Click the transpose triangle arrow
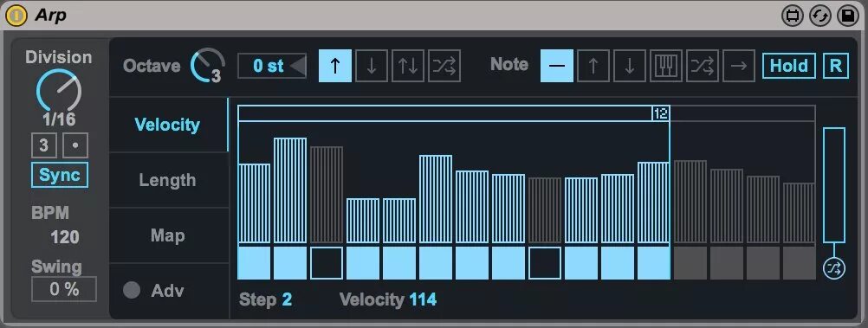This screenshot has height=328, width=868. tap(298, 67)
